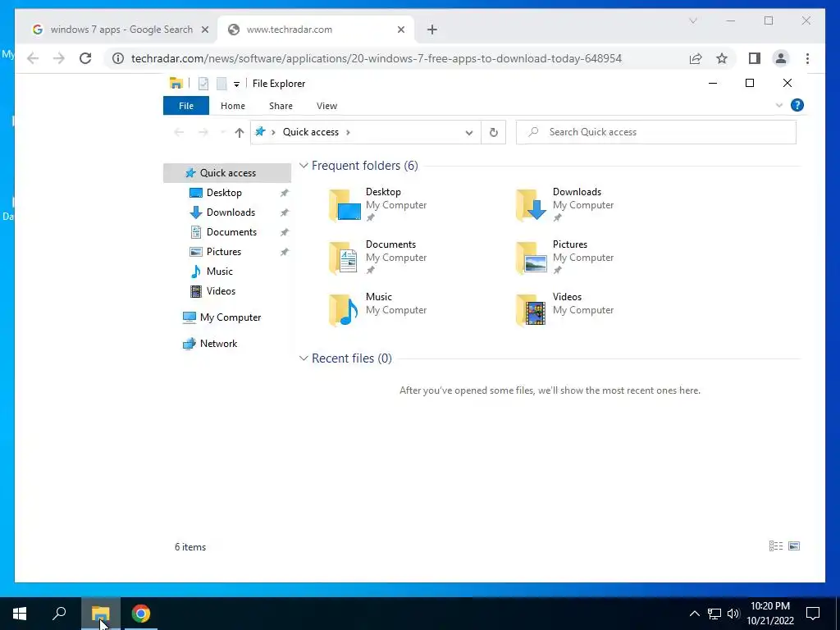The image size is (840, 630).
Task: Select Music in the navigation pane
Action: 219,271
